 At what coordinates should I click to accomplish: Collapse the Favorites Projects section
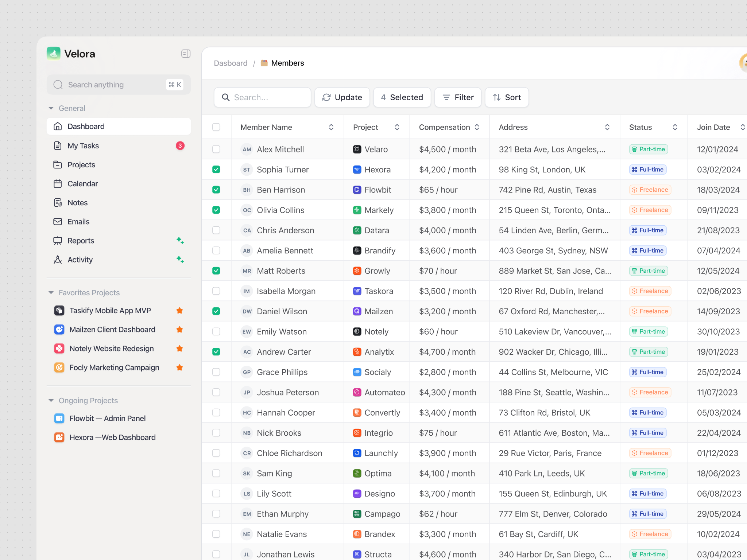click(51, 292)
